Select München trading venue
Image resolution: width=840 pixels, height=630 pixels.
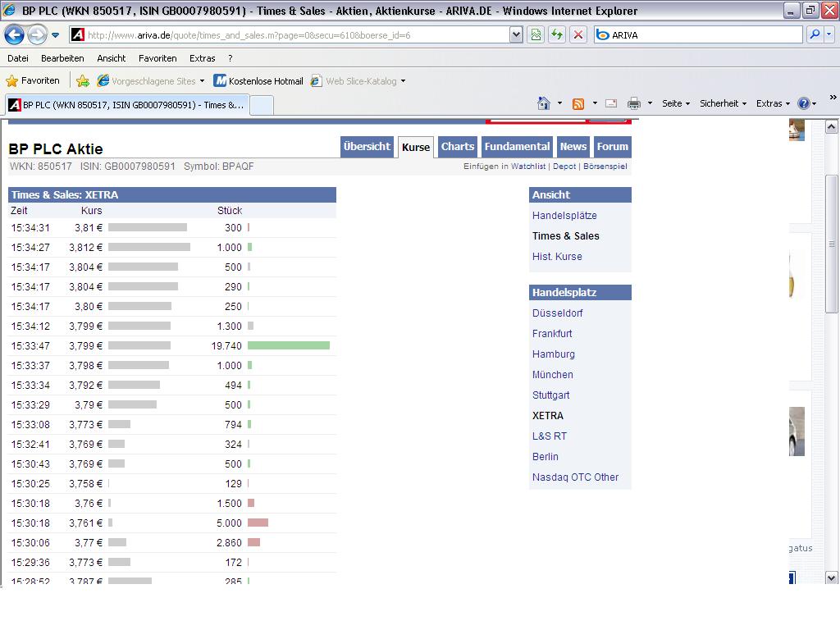coord(552,374)
